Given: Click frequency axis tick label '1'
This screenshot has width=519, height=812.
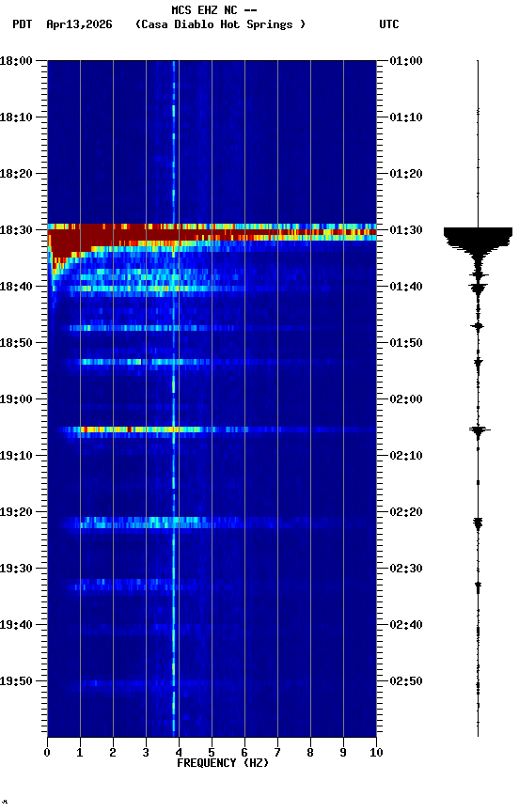Looking at the screenshot, I should (x=80, y=753).
